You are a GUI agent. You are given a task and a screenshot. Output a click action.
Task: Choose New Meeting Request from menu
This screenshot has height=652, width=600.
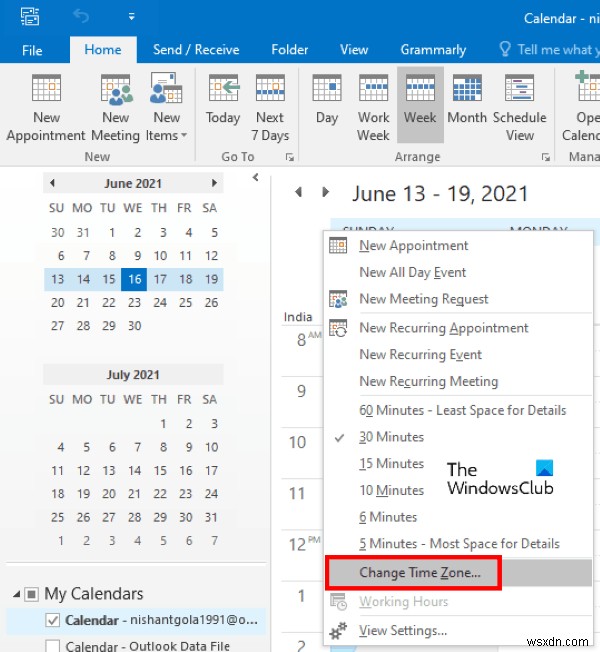[458, 299]
